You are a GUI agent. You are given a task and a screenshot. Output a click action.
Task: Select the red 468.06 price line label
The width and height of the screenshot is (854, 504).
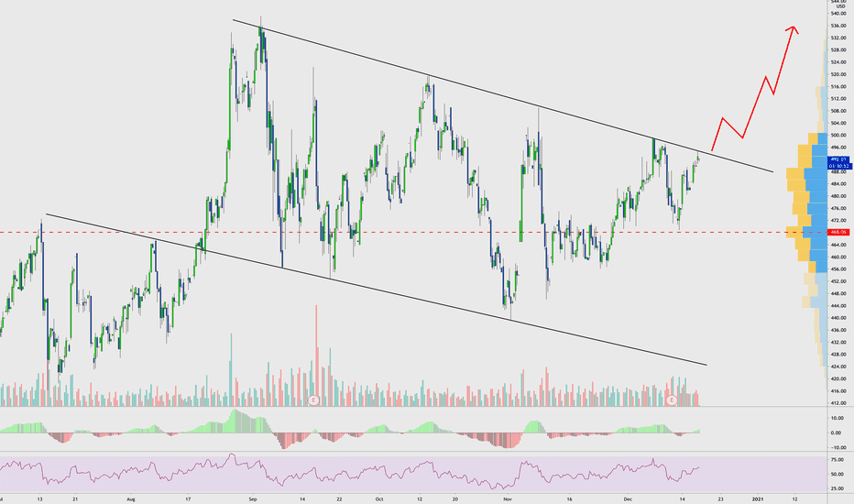pos(838,232)
